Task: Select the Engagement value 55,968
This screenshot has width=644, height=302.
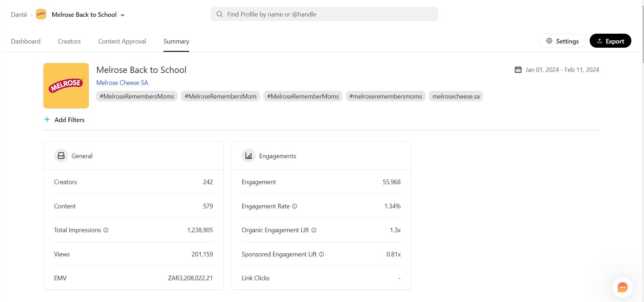Action: click(391, 182)
